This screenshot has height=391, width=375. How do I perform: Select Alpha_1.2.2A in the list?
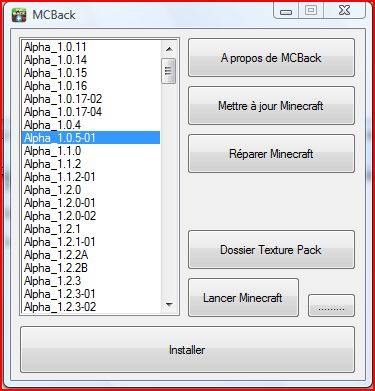91,255
